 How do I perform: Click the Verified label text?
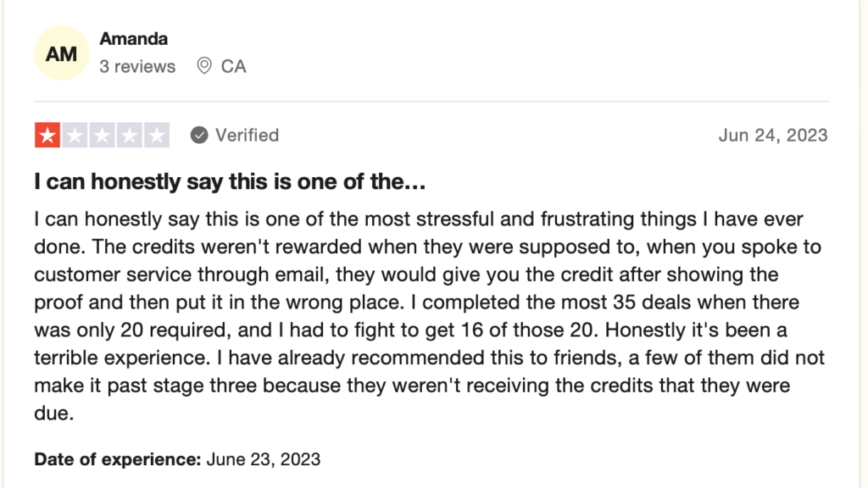click(247, 135)
